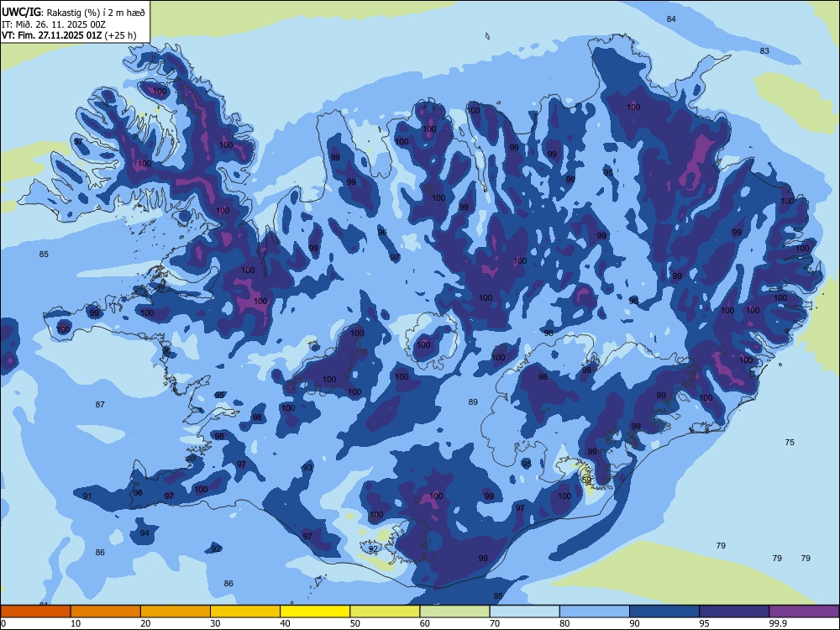Screen dimensions: 840x630
Task: Click the legend tick label '99.9'
Action: [778, 623]
